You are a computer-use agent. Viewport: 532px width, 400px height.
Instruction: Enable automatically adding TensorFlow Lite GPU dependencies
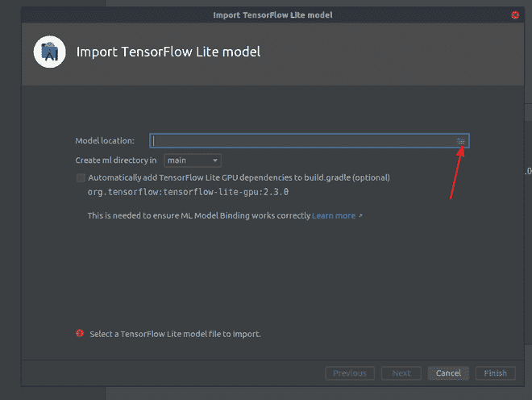click(81, 177)
